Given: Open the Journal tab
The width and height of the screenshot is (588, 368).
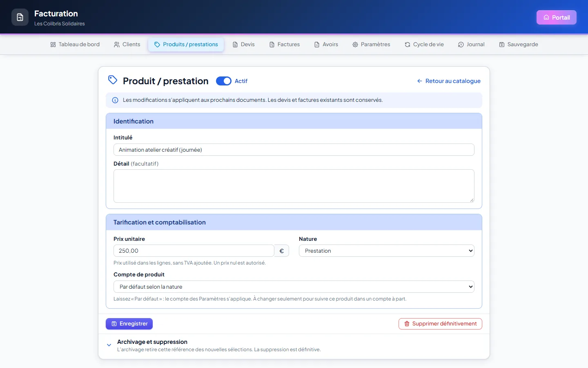Looking at the screenshot, I should tap(471, 45).
